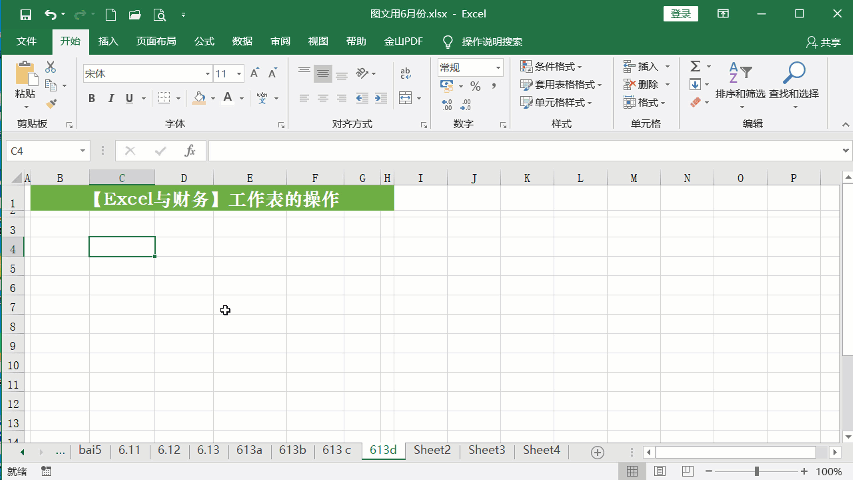Click the Format Painter brush icon

[x=51, y=103]
